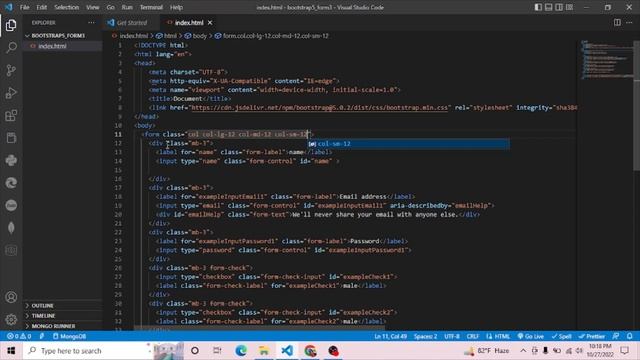Close the index.html editor tab

pyautogui.click(x=210, y=23)
